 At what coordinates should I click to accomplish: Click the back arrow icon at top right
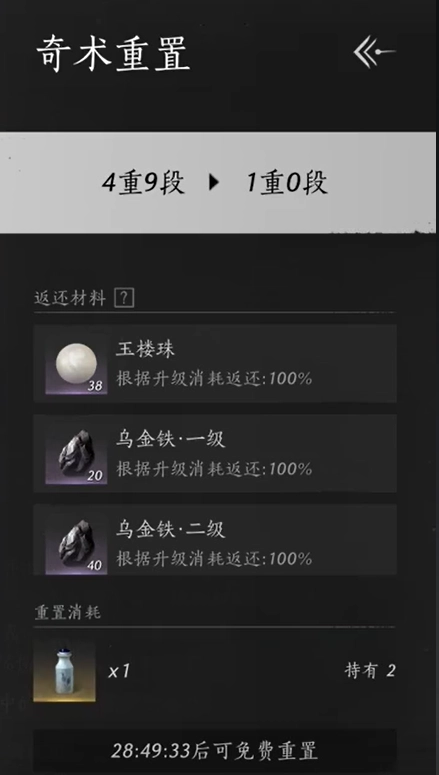pyautogui.click(x=374, y=51)
